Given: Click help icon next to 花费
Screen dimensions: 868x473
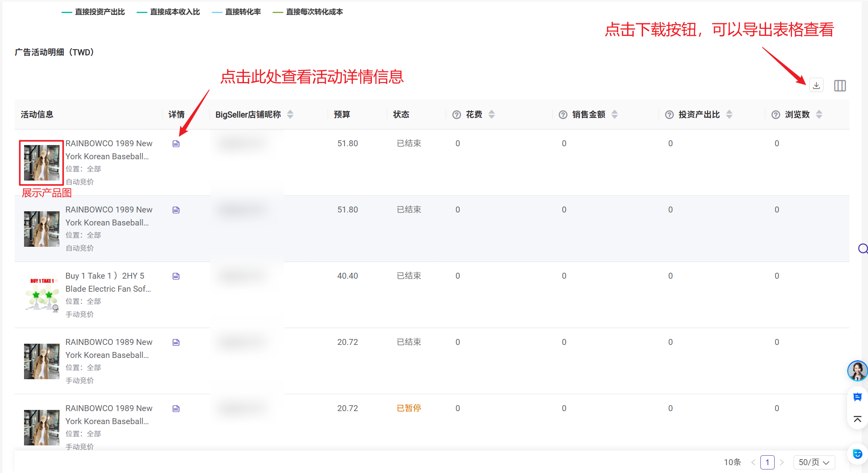Looking at the screenshot, I should (x=457, y=115).
